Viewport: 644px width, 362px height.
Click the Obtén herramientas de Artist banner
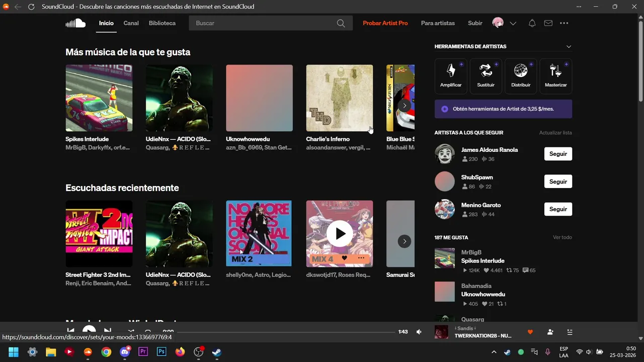click(x=503, y=109)
